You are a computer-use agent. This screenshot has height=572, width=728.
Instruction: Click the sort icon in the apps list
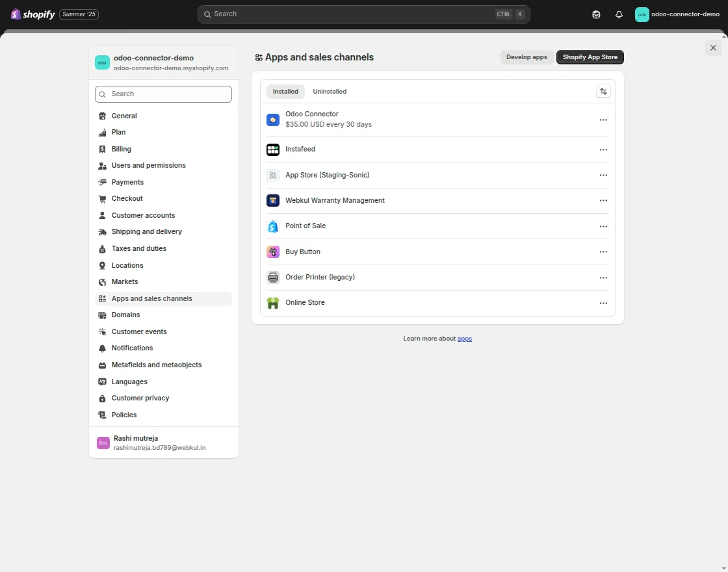(x=603, y=91)
